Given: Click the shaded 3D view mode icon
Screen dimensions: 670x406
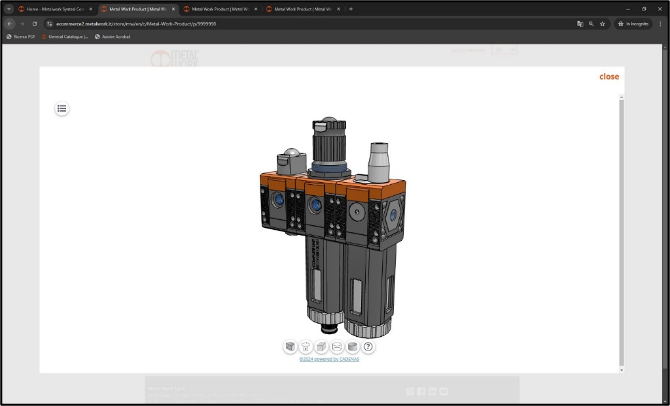Looking at the screenshot, I should [x=290, y=346].
